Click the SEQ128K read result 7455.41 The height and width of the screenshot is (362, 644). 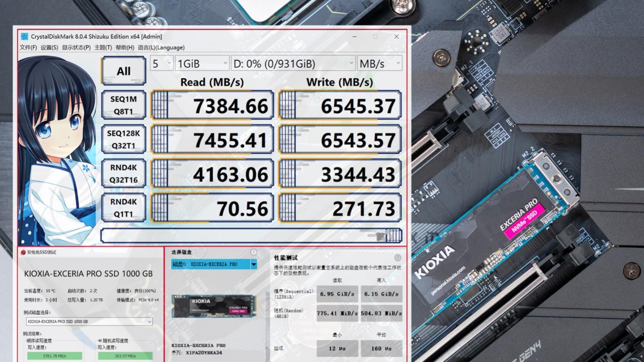[212, 139]
